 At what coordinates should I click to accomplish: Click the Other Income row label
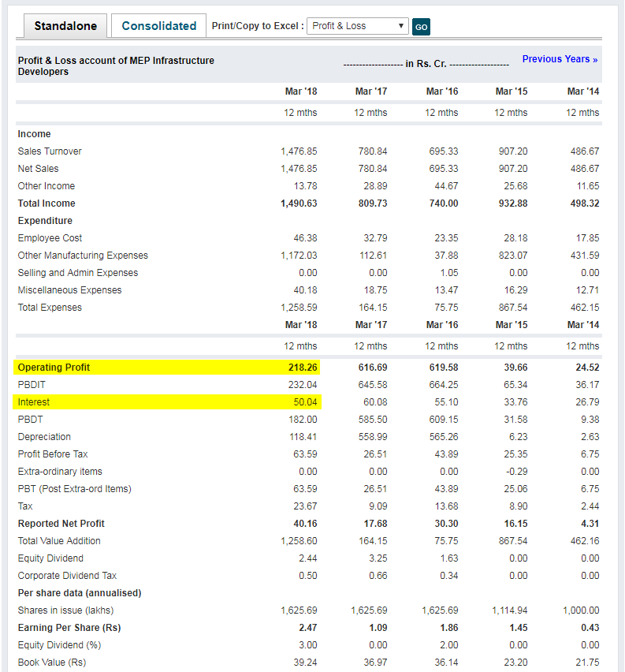pyautogui.click(x=47, y=186)
